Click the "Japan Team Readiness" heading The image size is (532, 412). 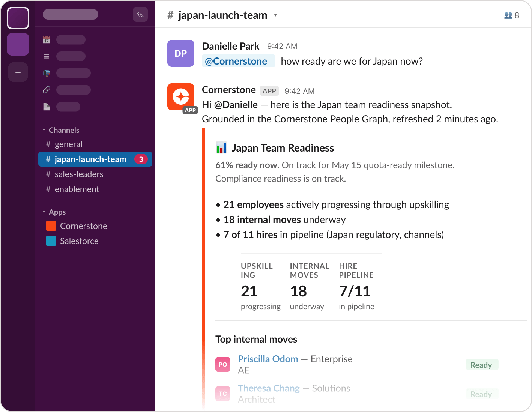tap(283, 148)
